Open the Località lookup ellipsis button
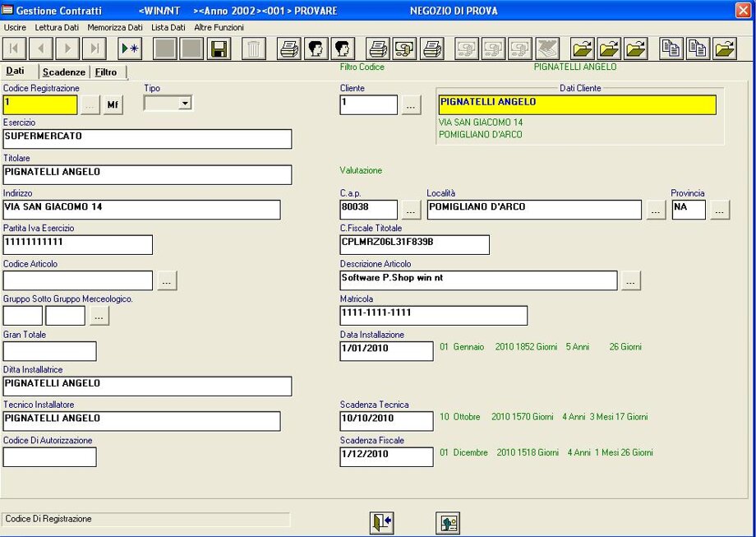The image size is (756, 537). 655,210
